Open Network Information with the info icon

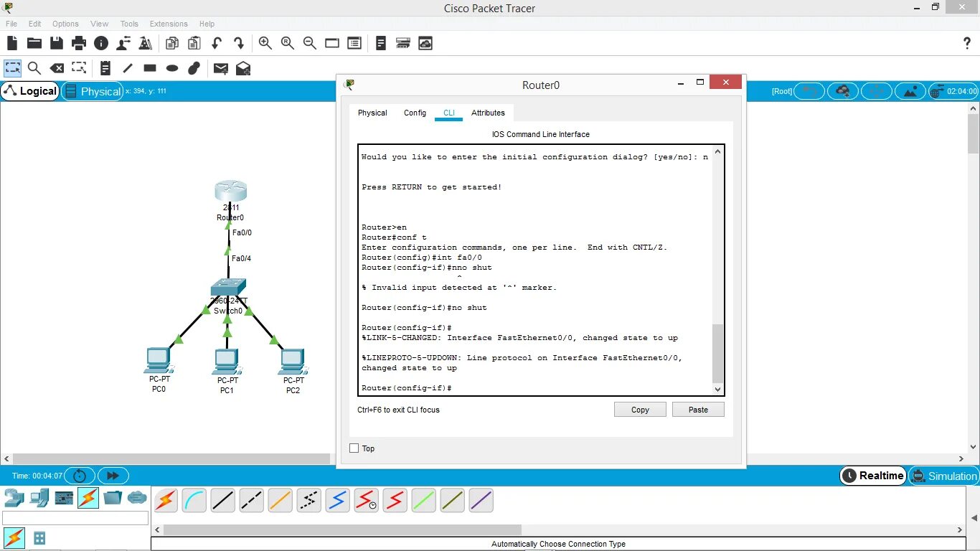(100, 43)
